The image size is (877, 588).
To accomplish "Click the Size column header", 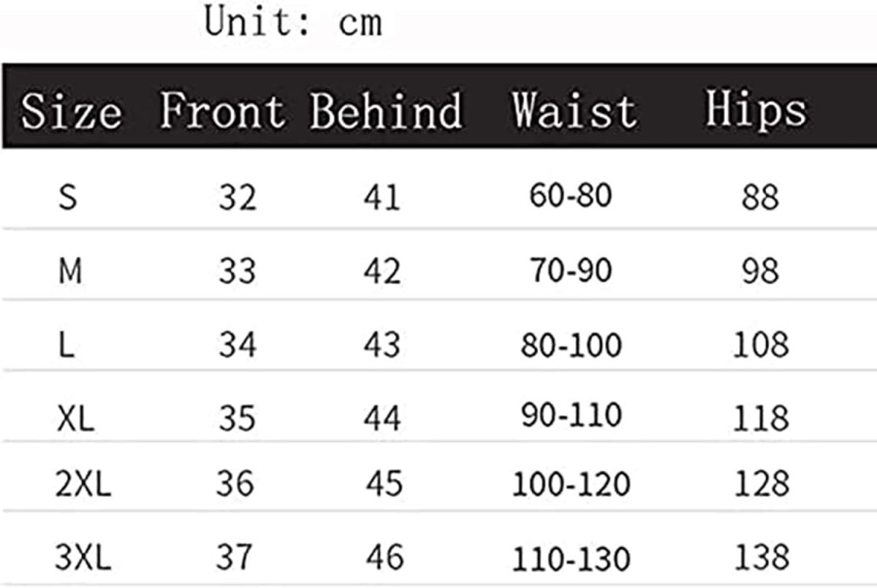I will (x=71, y=112).
